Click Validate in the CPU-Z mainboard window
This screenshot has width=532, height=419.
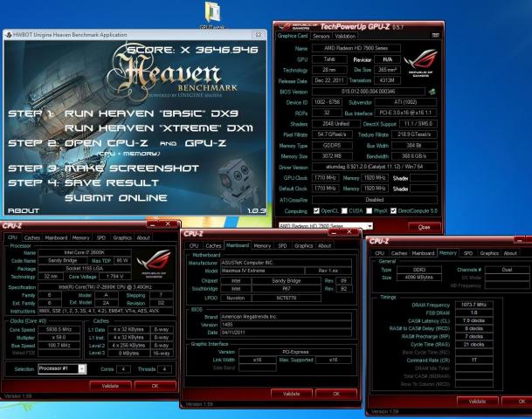click(291, 394)
